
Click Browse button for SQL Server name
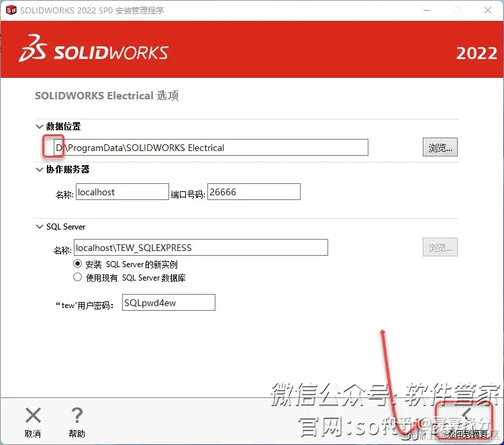coord(440,247)
